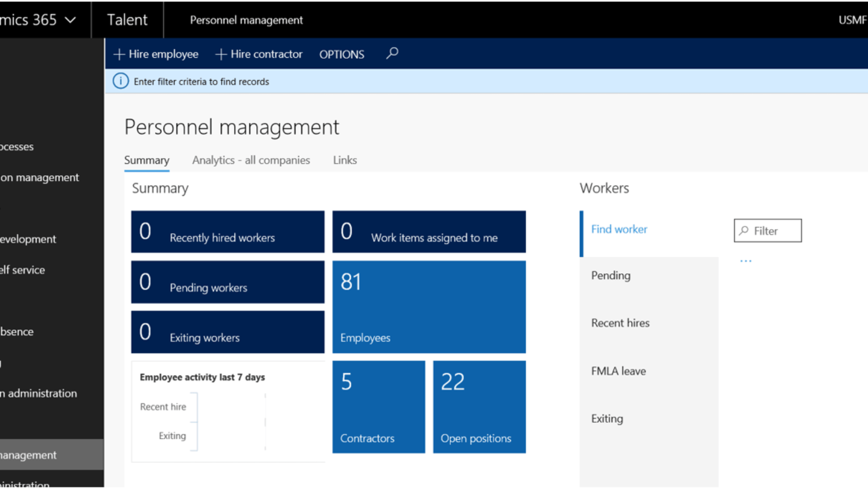Open the Talent module header
This screenshot has height=488, width=868.
pos(127,20)
